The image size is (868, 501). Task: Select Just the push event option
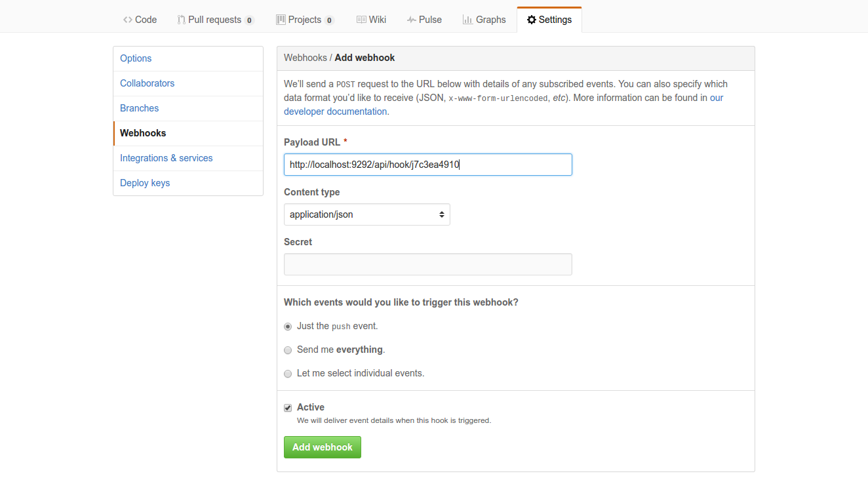288,327
